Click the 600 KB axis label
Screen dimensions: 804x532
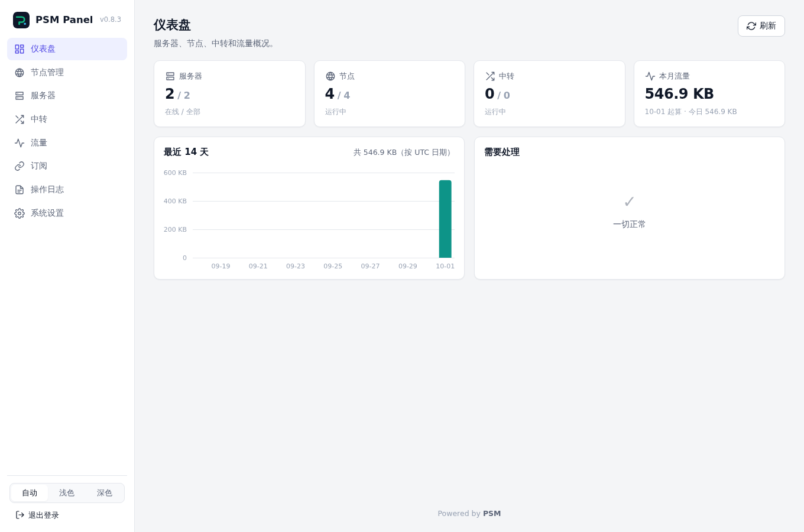(x=175, y=173)
